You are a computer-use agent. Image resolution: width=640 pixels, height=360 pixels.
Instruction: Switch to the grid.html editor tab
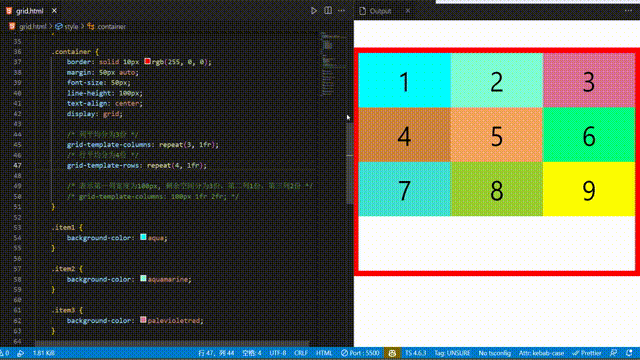coord(29,11)
